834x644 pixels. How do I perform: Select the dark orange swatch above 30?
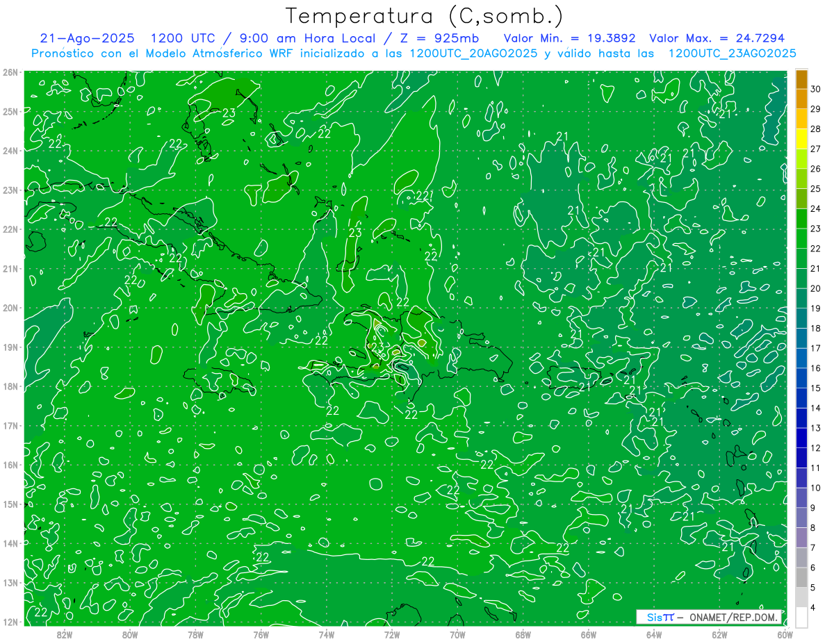click(801, 79)
